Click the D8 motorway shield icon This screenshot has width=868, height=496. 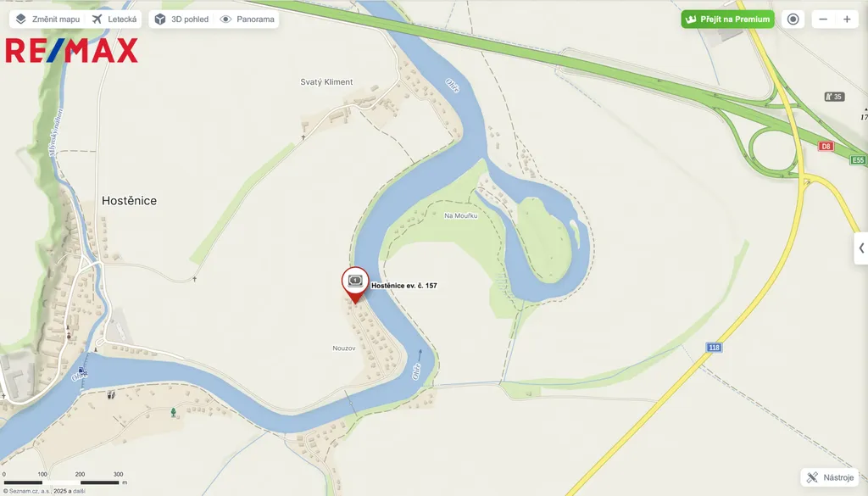[x=826, y=146]
